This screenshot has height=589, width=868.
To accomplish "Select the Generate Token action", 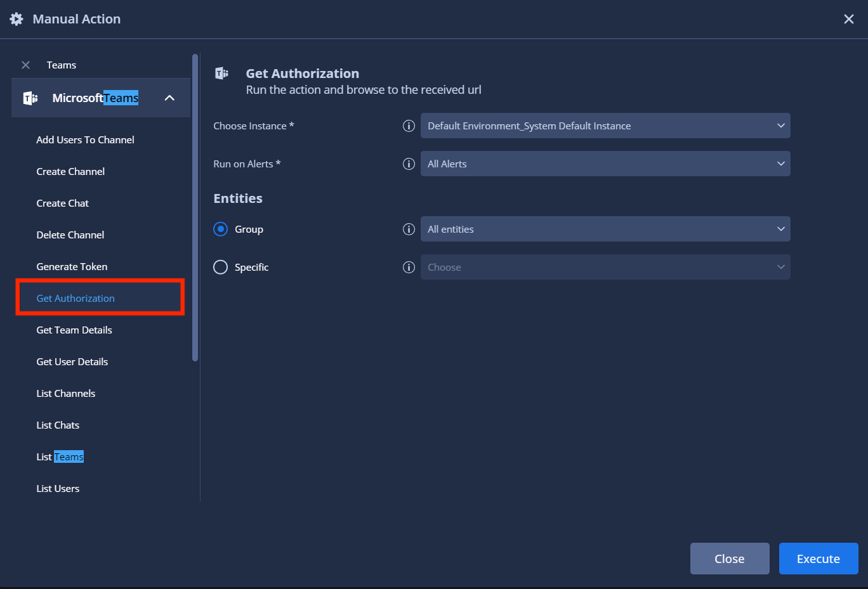I will (72, 266).
